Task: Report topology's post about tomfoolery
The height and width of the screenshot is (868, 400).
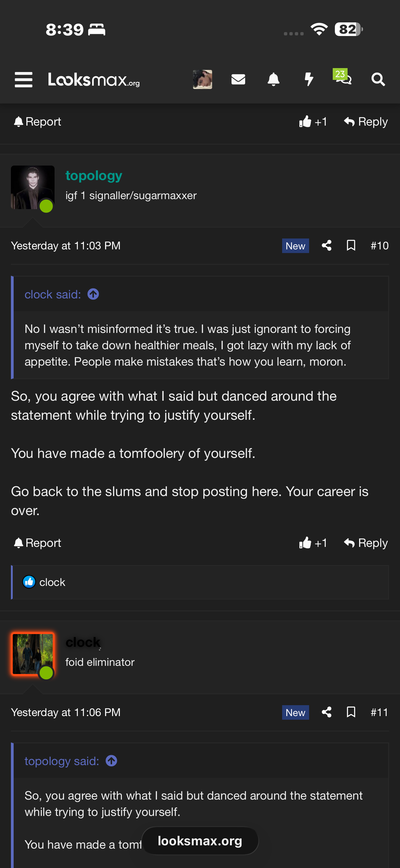Action: pos(38,543)
